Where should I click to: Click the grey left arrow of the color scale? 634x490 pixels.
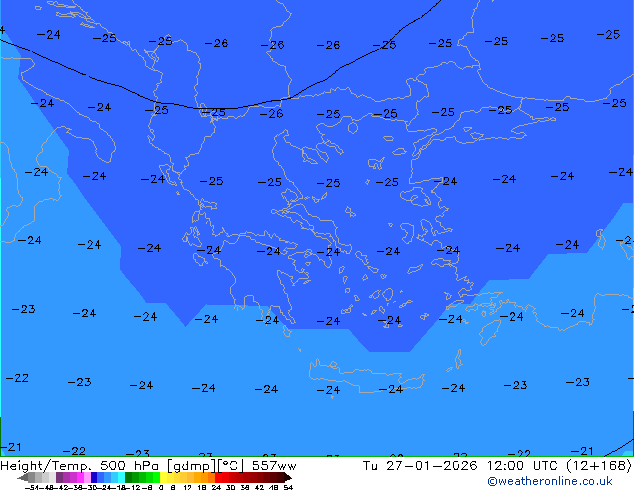pyautogui.click(x=23, y=478)
